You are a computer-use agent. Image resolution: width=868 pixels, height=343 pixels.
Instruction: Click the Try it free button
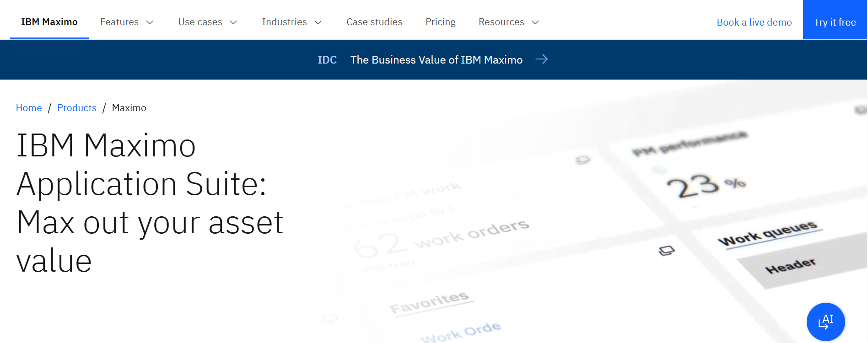click(835, 20)
